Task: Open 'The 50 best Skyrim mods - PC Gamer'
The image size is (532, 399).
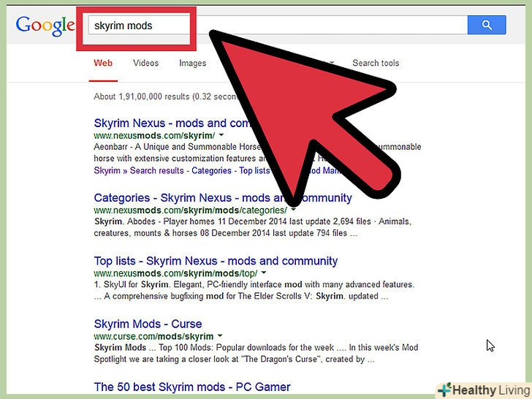Action: pyautogui.click(x=192, y=387)
